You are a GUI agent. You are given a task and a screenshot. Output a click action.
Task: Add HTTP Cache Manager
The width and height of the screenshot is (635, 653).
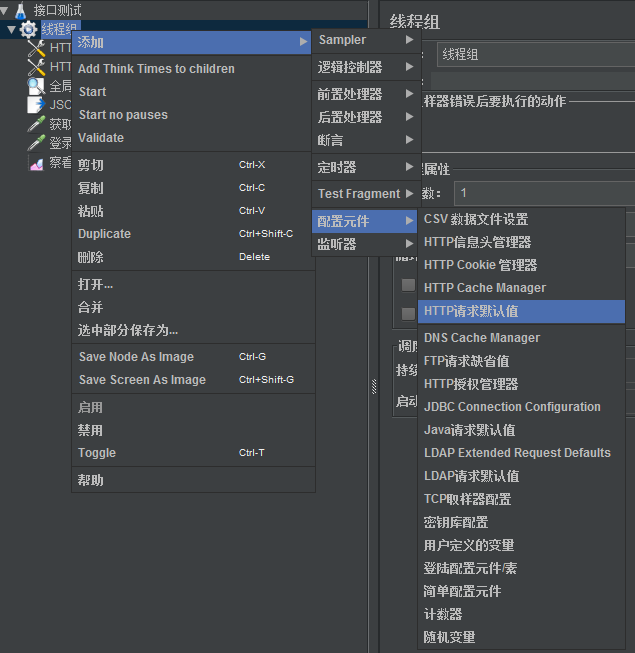[x=521, y=288]
